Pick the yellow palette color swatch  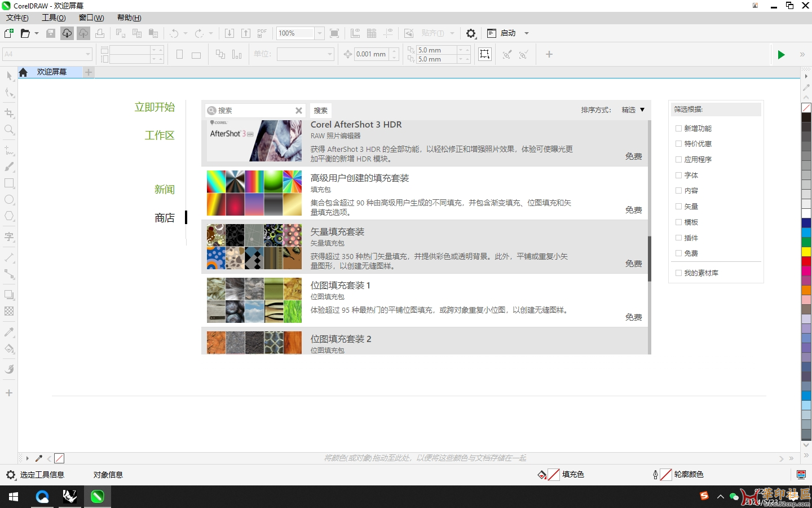coord(806,251)
